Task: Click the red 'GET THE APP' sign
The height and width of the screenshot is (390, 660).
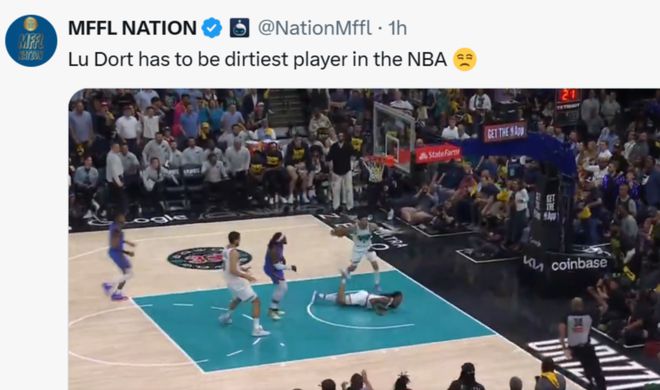Action: click(x=505, y=132)
